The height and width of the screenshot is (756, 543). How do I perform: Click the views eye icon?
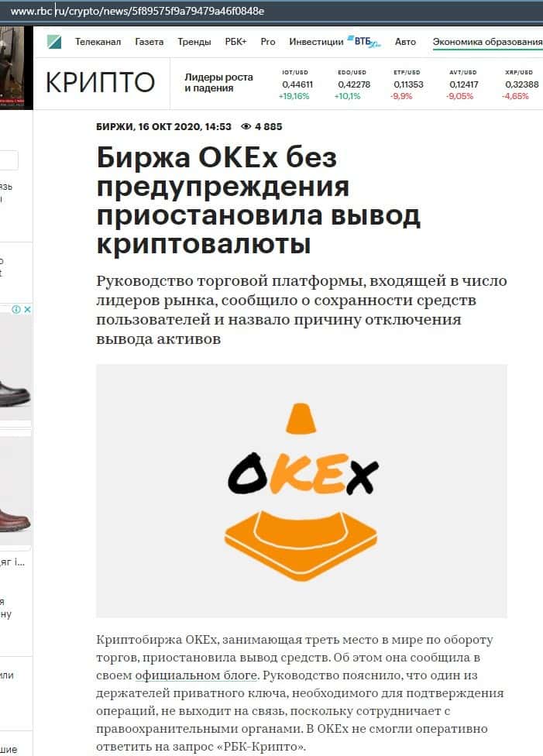[246, 127]
